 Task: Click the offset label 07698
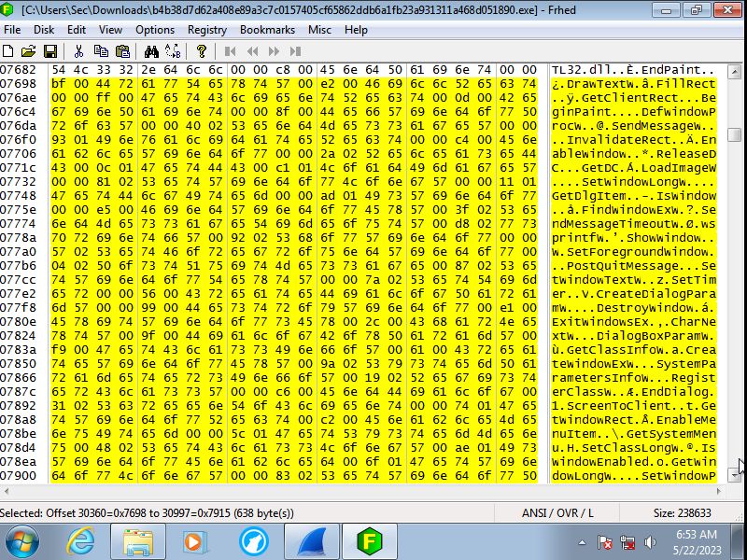tap(18, 84)
